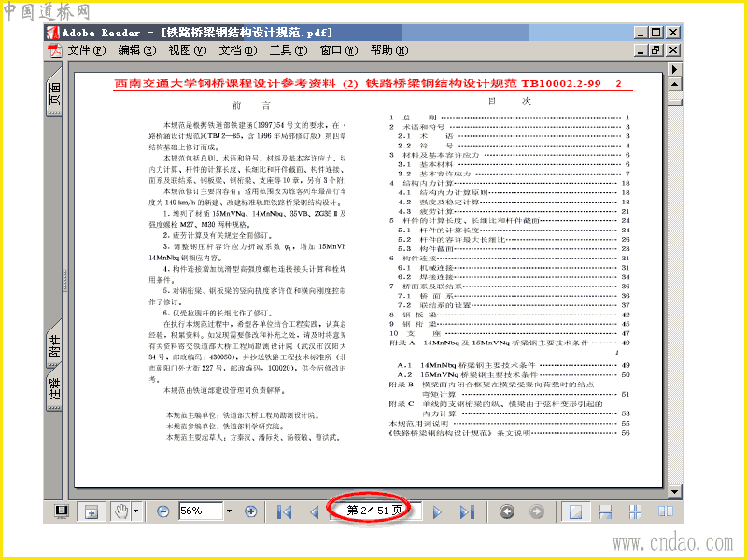
Task: Switch to Continuous page layout mode
Action: pyautogui.click(x=605, y=511)
